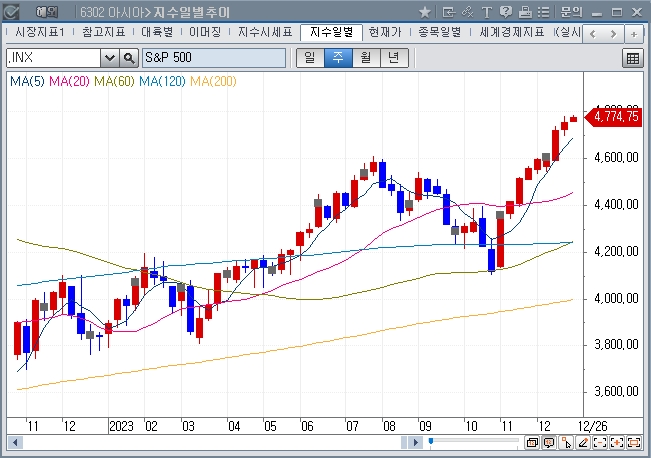Switch to the 시장지표1 tab
651x458 pixels.
(39, 32)
